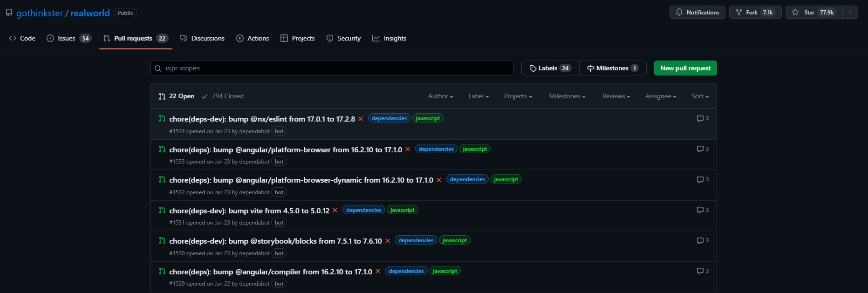Open the gothinkster owner link

click(x=40, y=13)
